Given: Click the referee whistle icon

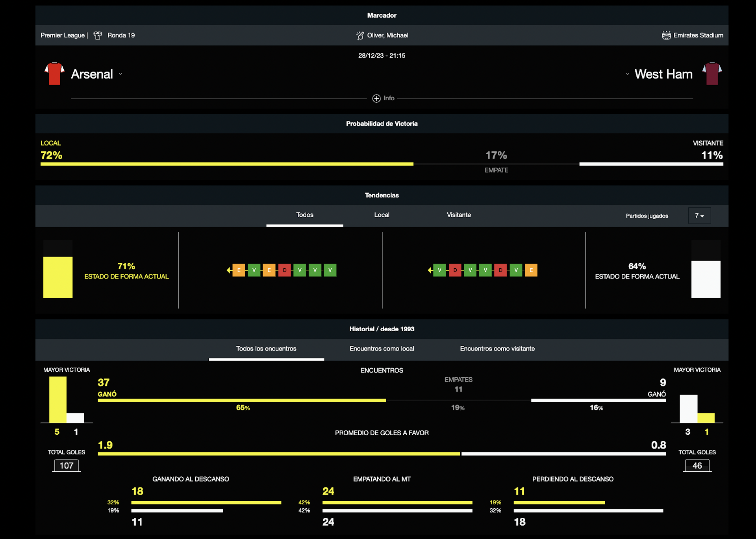Looking at the screenshot, I should pyautogui.click(x=360, y=35).
